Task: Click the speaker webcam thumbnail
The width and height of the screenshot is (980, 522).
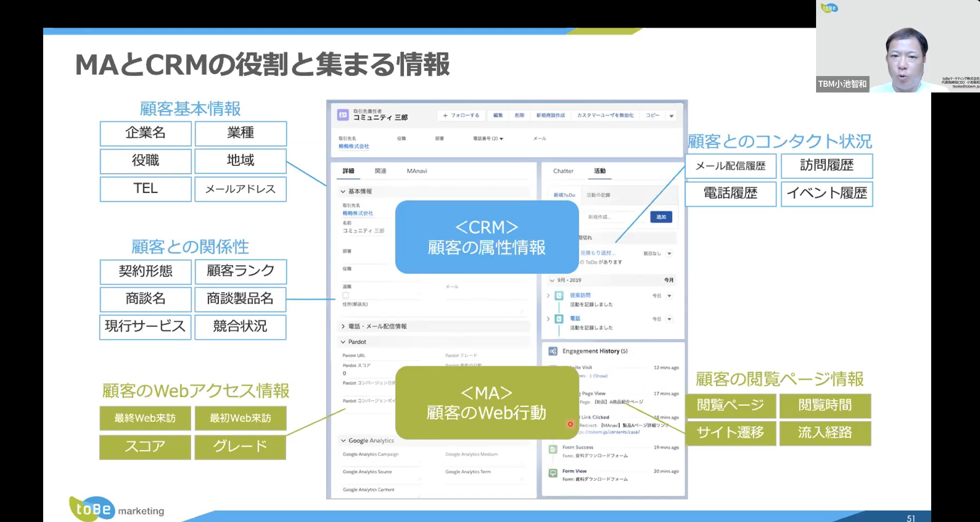Action: tap(898, 46)
